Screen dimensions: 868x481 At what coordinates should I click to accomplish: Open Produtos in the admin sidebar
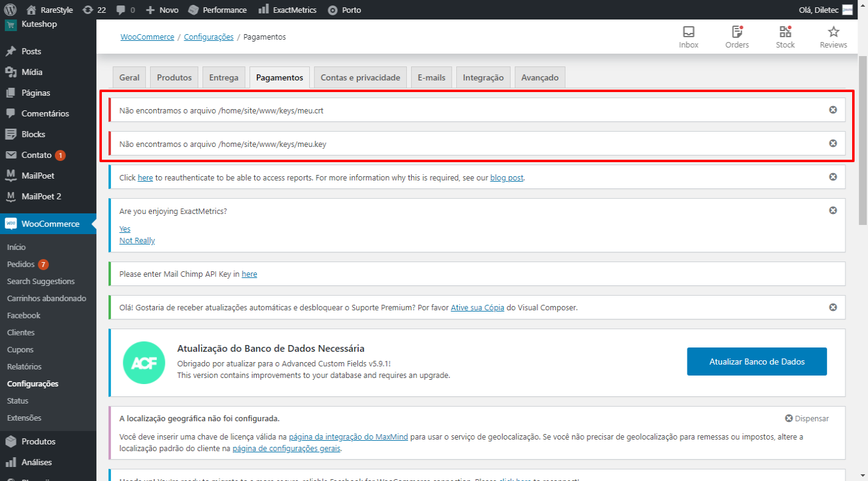click(38, 441)
